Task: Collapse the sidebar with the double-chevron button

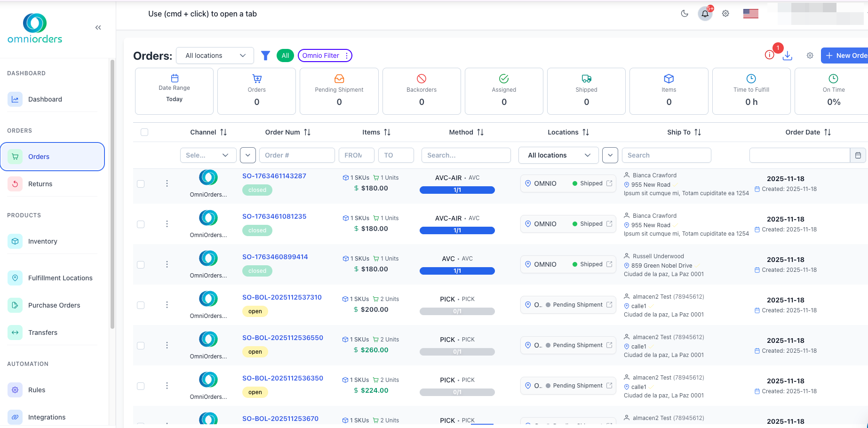Action: coord(98,27)
